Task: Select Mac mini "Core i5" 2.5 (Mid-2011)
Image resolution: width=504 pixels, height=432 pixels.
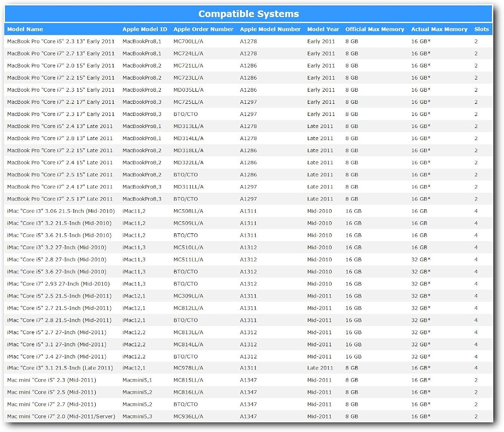Action: [x=51, y=392]
